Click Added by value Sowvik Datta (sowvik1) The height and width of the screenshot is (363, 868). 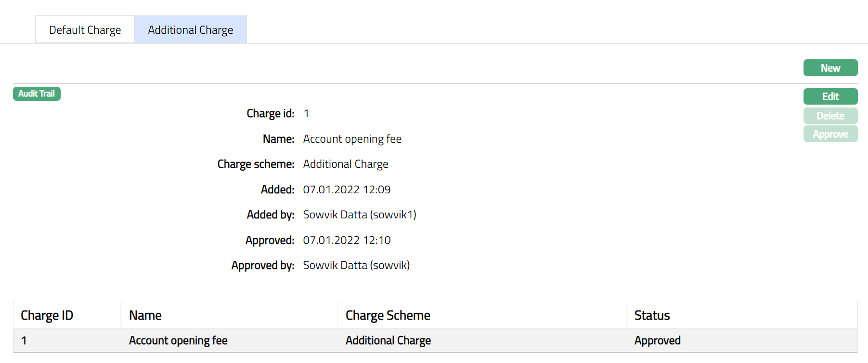(359, 215)
